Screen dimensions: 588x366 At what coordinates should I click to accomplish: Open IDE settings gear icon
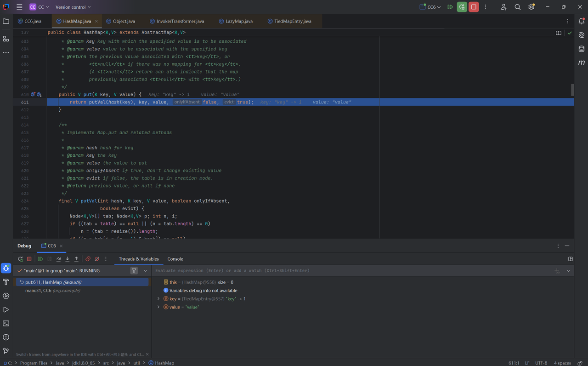point(531,7)
